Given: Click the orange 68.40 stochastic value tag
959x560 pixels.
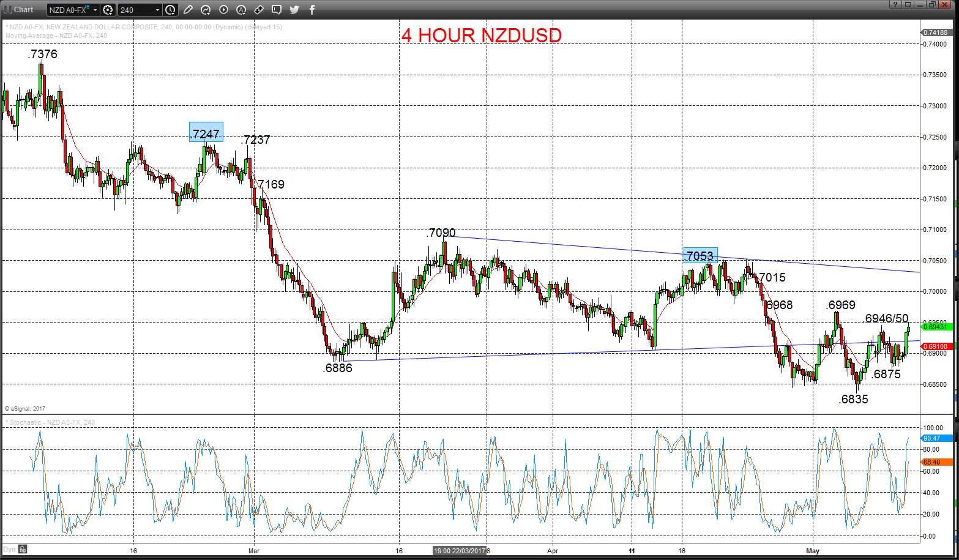Looking at the screenshot, I should [936, 462].
